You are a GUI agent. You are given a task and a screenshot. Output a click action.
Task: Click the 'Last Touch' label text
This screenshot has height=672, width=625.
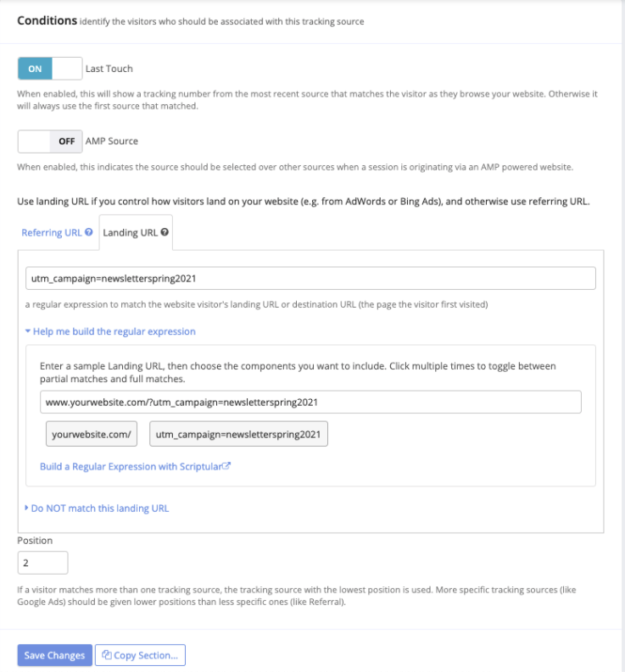(x=109, y=69)
